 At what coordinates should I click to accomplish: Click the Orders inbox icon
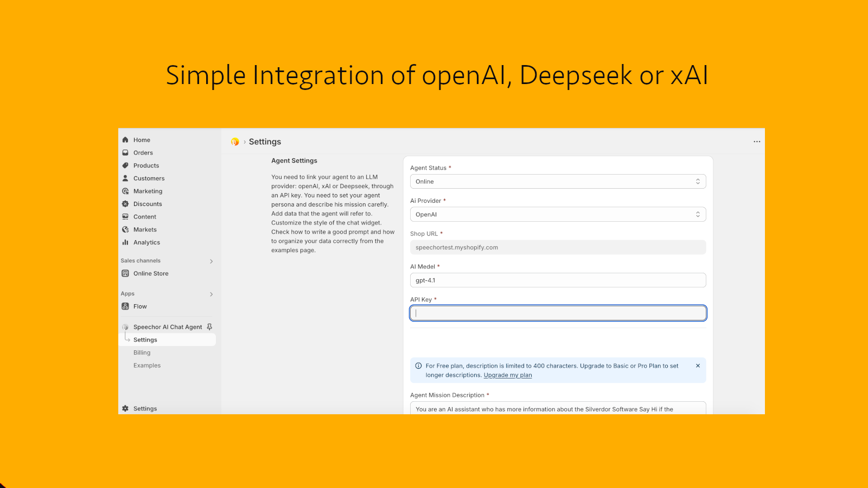[125, 153]
